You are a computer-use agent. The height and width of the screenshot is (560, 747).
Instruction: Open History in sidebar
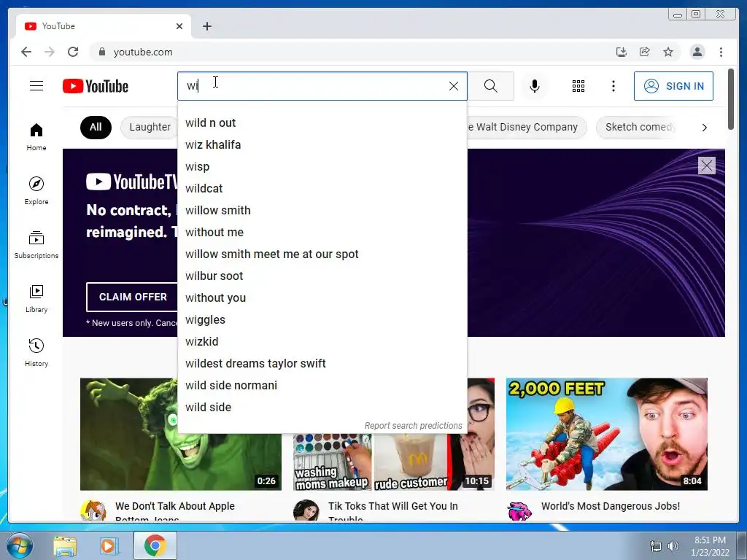point(36,352)
